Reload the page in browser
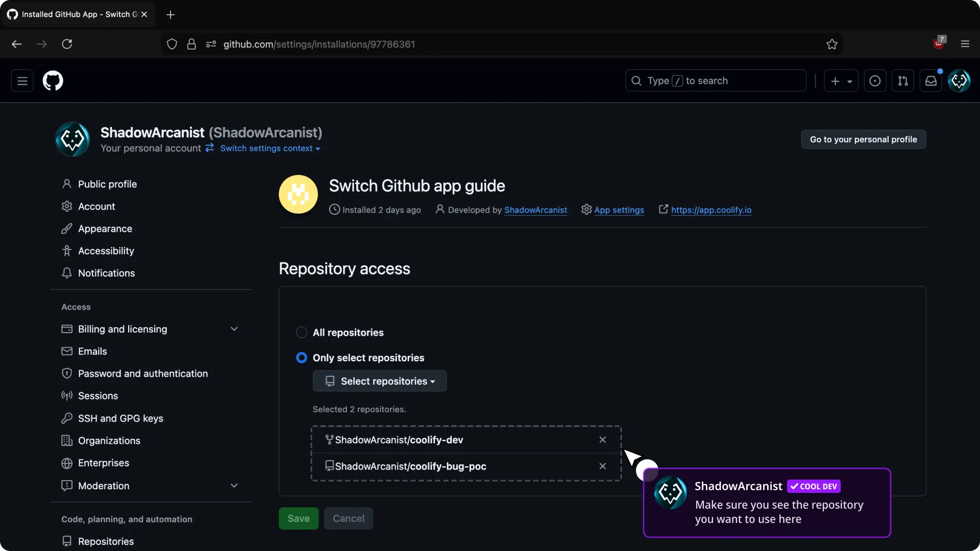This screenshot has height=551, width=980. [67, 44]
